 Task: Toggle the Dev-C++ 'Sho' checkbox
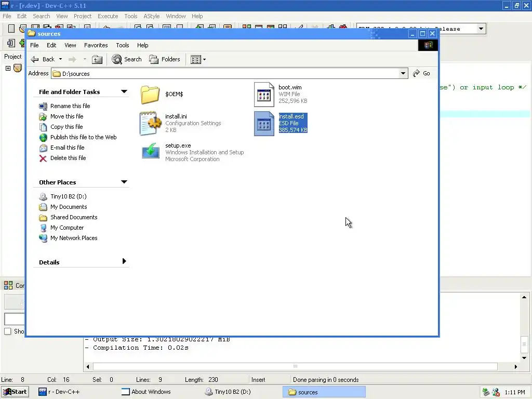tap(7, 331)
